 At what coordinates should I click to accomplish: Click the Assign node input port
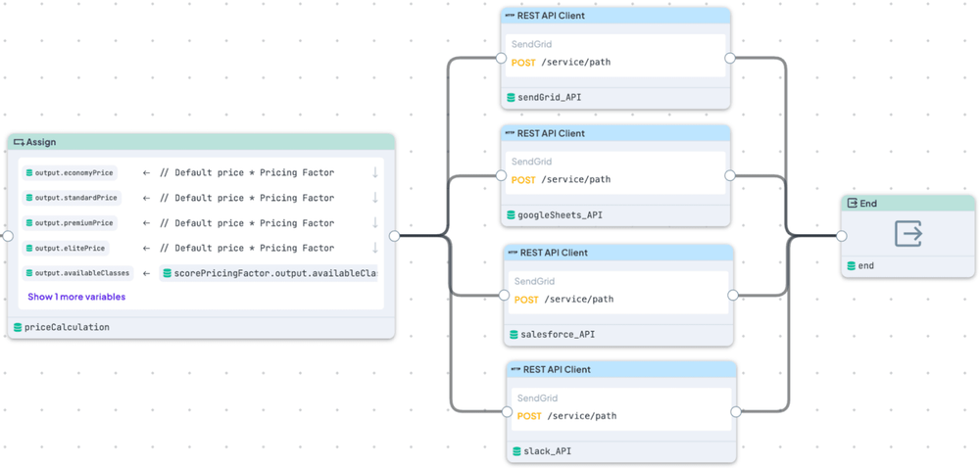pos(7,236)
